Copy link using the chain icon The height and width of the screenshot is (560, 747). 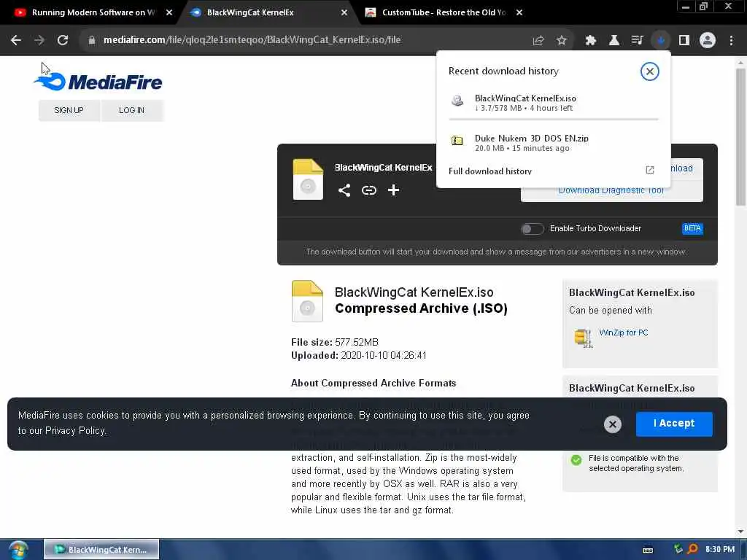point(369,190)
